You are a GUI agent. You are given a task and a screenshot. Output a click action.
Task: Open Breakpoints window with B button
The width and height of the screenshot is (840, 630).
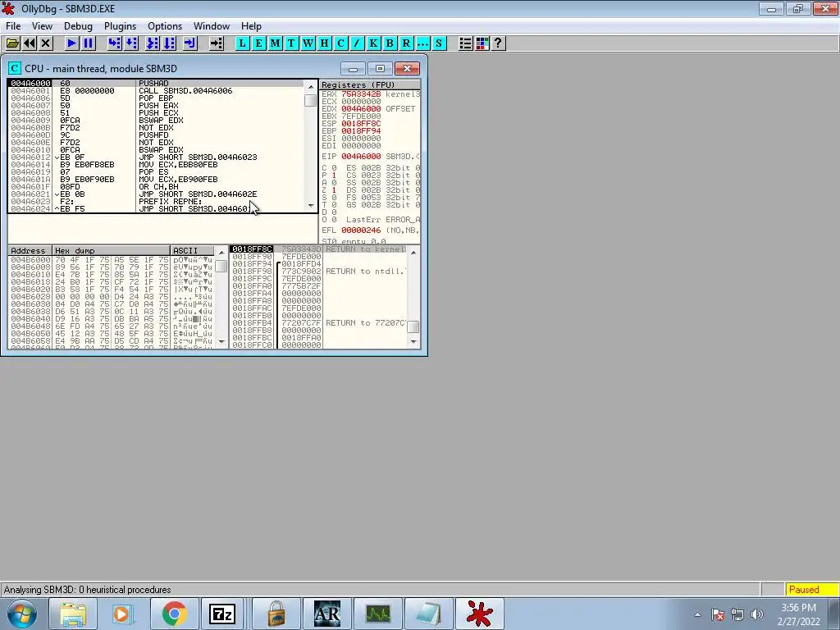390,43
